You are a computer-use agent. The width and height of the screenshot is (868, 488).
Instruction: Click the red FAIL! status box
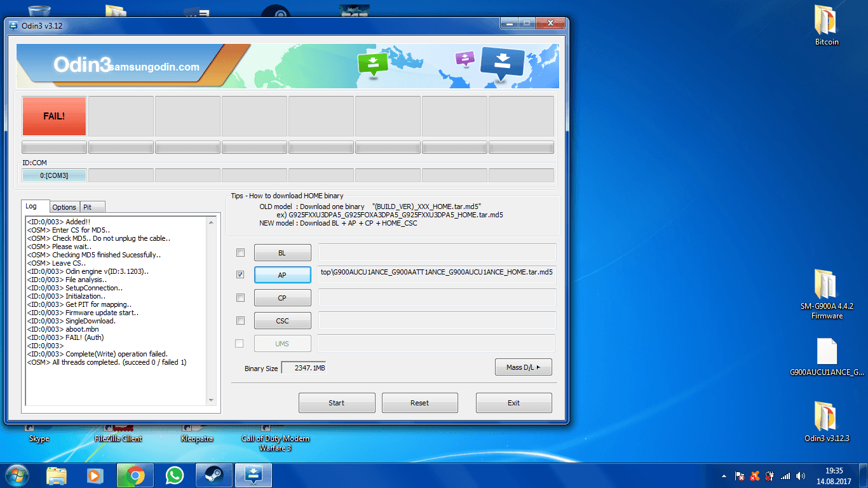coord(54,116)
